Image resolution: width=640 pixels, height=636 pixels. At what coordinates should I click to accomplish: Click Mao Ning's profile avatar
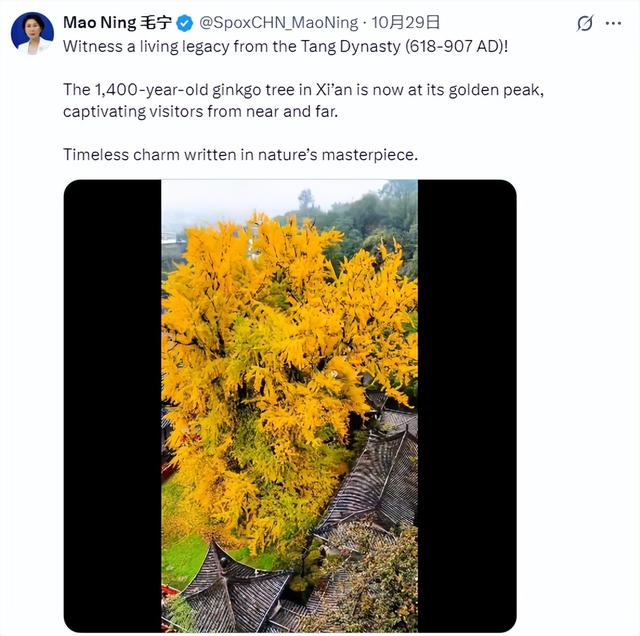[x=32, y=33]
